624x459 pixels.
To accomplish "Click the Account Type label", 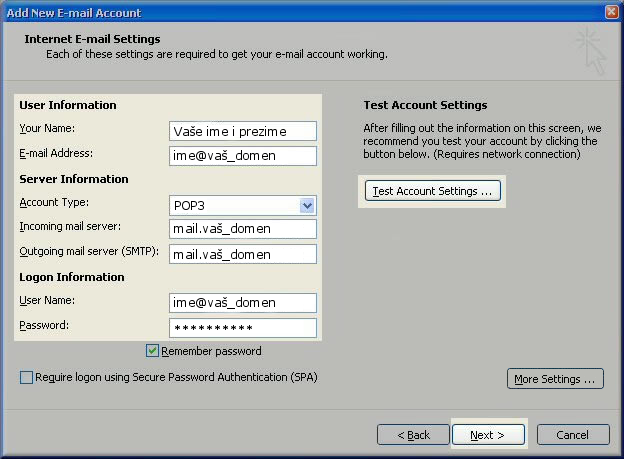I will click(54, 203).
